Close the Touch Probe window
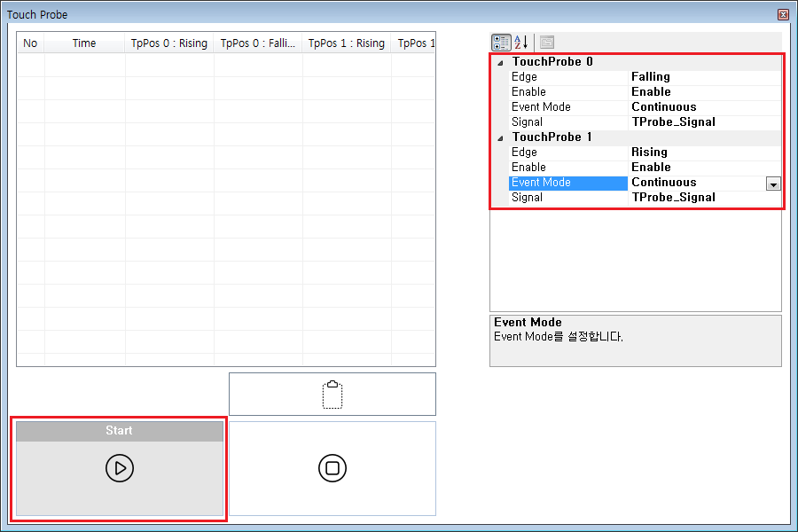 point(782,14)
